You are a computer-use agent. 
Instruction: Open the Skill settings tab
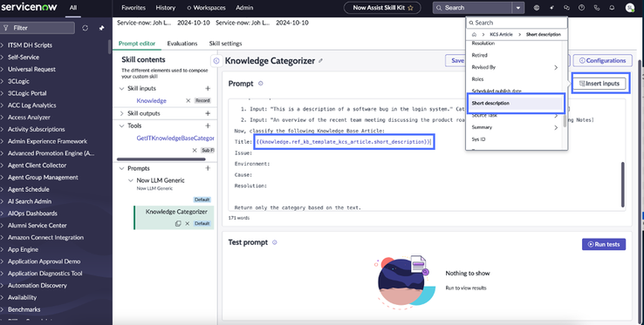click(x=225, y=44)
